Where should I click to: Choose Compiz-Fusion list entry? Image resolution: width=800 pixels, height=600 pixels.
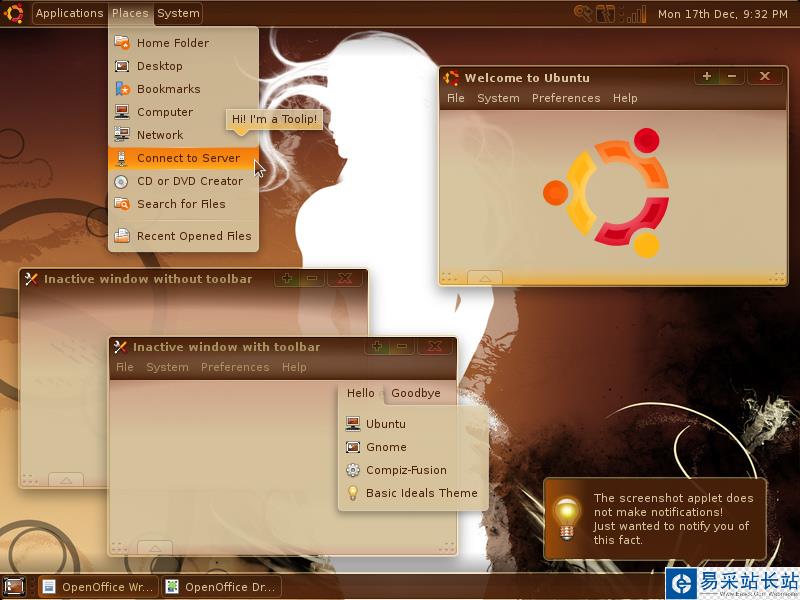[x=412, y=470]
